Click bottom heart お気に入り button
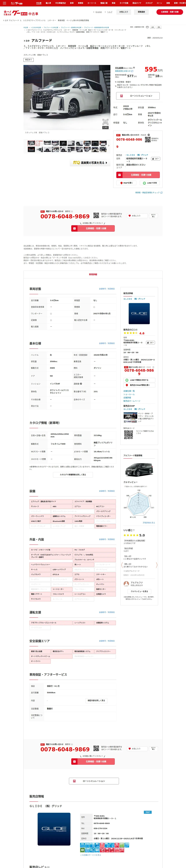Viewport: 186px width, 868px height. pos(137,748)
